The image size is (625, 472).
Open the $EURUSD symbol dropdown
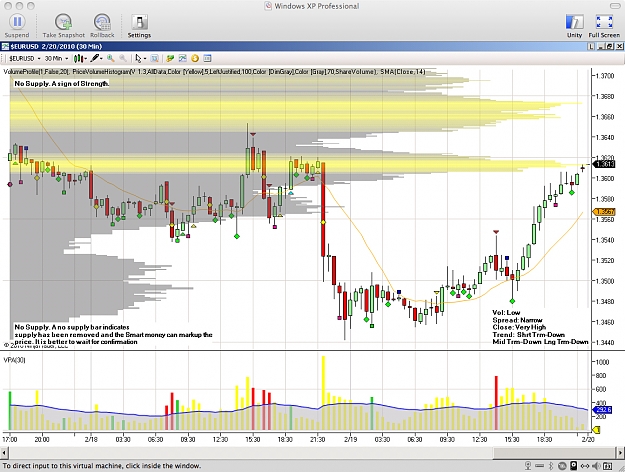click(x=25, y=59)
